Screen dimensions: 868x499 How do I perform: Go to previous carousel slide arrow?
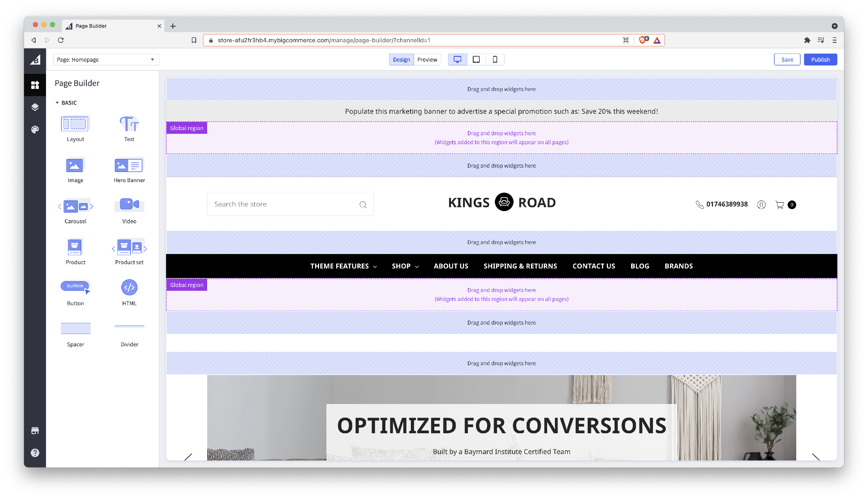[188, 457]
